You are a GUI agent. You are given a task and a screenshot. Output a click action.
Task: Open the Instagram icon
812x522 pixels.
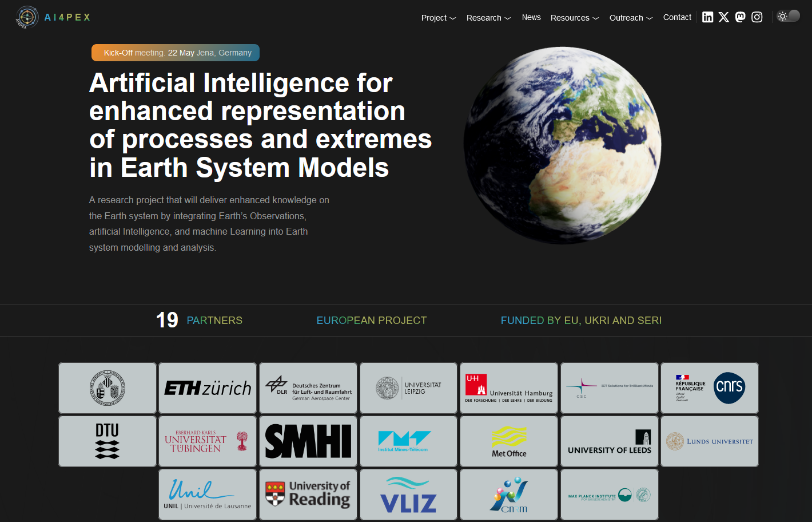pyautogui.click(x=757, y=17)
